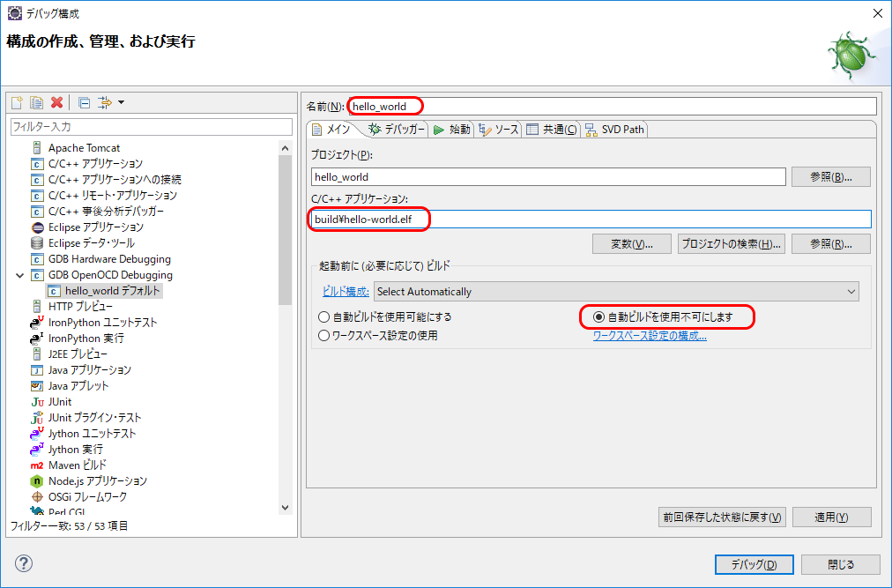Browse application with 参照(R) button
The image size is (892, 588).
pyautogui.click(x=830, y=244)
